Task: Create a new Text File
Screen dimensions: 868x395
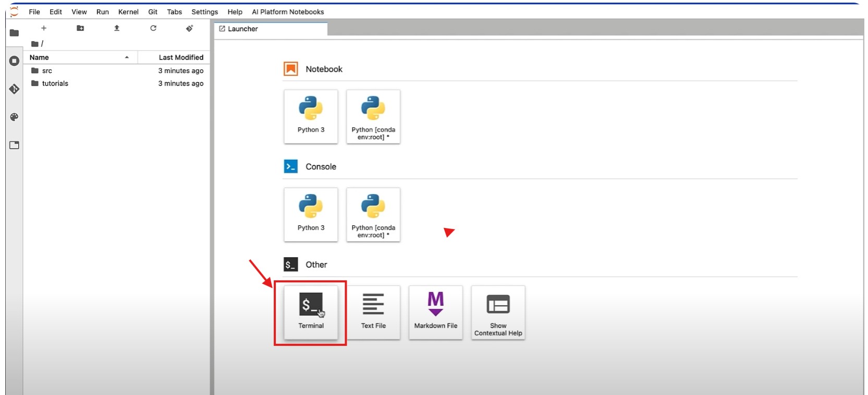Action: click(373, 312)
